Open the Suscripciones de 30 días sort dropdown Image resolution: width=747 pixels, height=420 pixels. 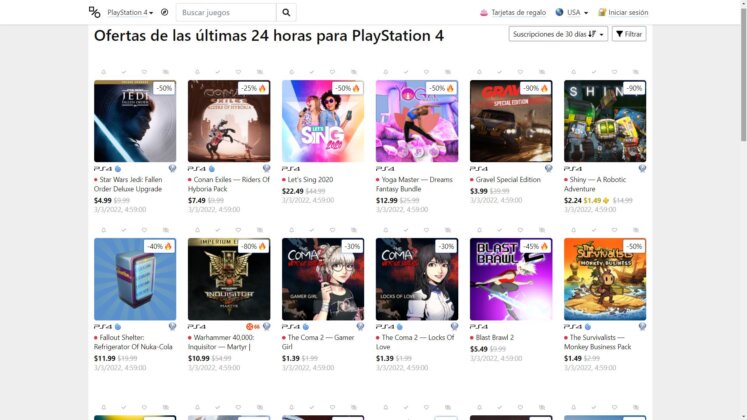coord(558,34)
